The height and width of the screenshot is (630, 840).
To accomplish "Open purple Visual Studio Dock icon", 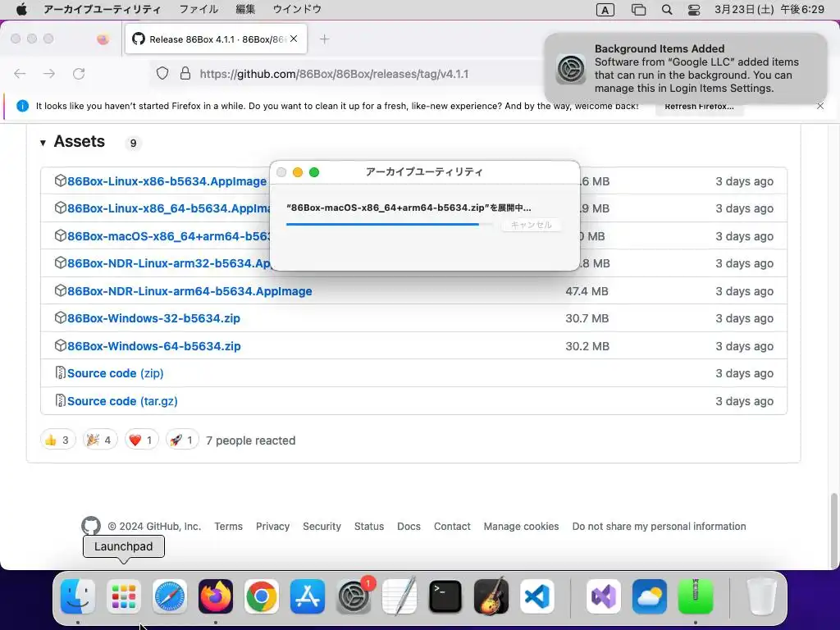I will pos(604,596).
